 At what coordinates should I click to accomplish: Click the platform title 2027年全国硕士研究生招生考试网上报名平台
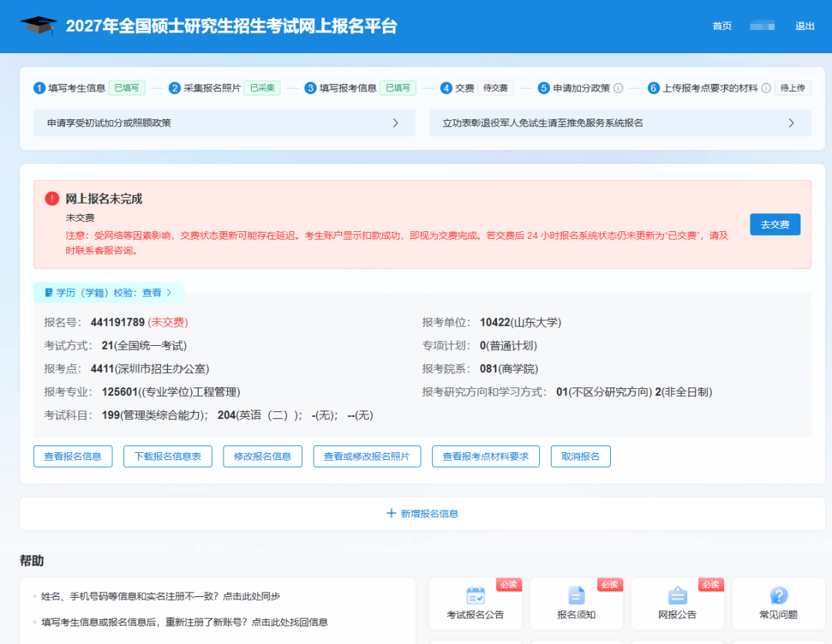pos(231,26)
